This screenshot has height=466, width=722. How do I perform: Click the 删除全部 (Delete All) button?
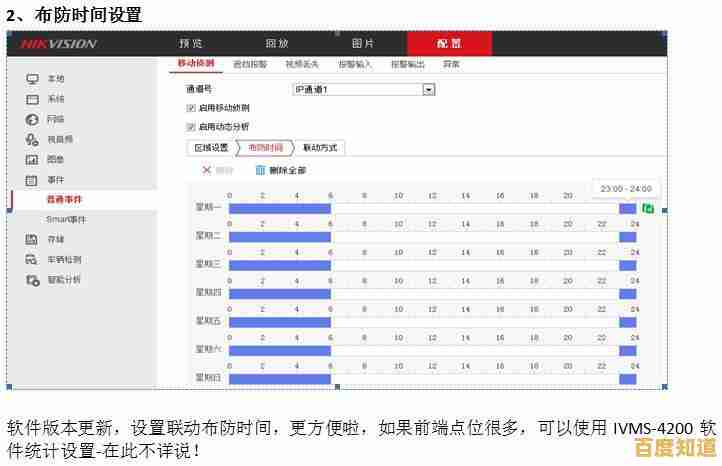pos(281,171)
